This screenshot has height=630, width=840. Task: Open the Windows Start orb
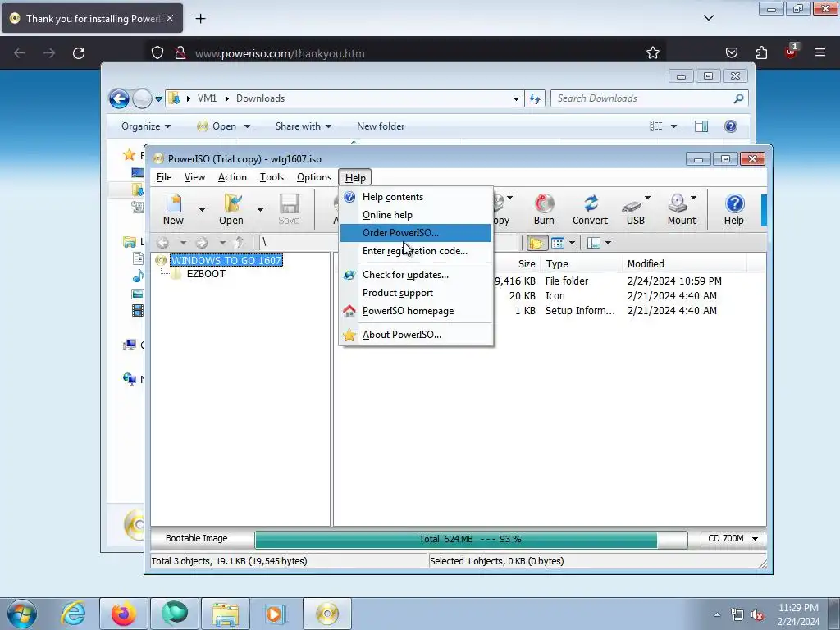tap(22, 614)
